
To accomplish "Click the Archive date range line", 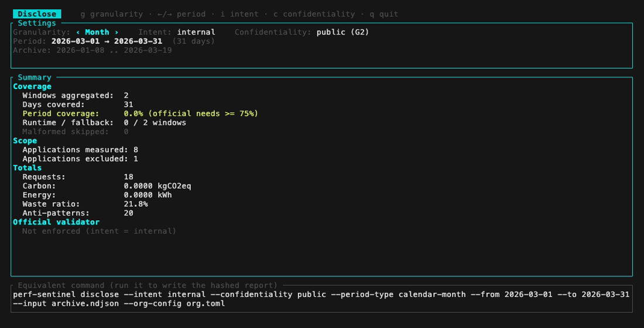I will 93,50.
